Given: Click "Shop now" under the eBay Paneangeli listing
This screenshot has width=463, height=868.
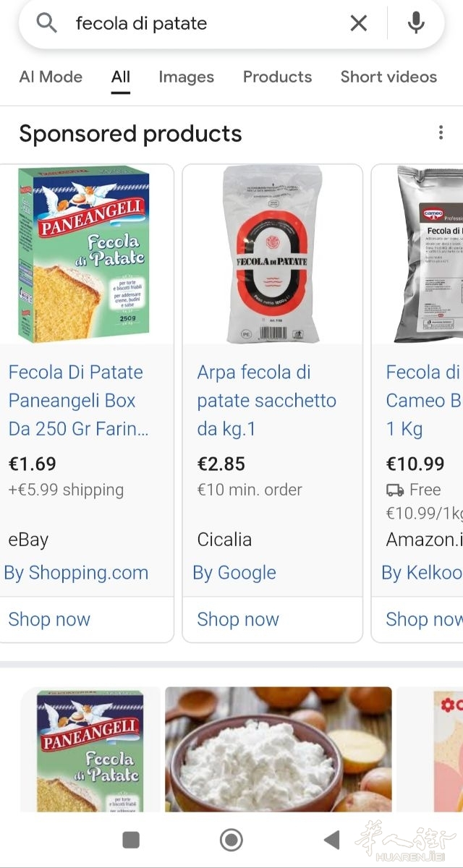Looking at the screenshot, I should coord(49,619).
